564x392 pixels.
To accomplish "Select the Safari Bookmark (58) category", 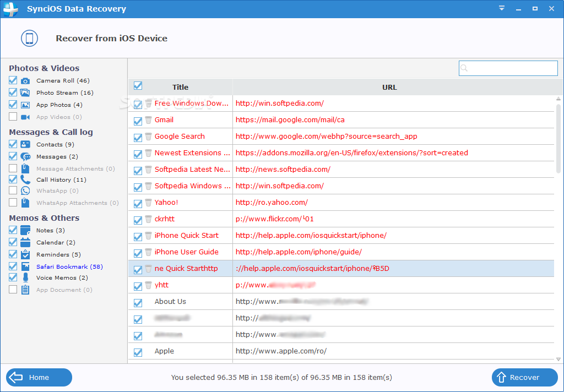I will 69,266.
